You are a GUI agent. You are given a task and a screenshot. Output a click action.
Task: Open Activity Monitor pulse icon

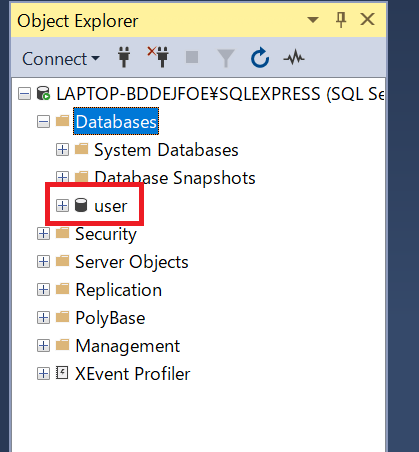pos(294,58)
